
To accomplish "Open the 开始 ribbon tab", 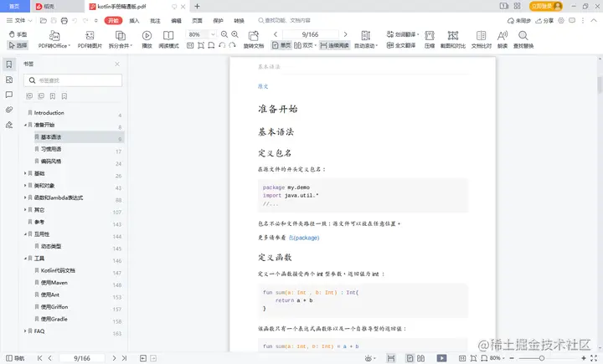I will (113, 20).
